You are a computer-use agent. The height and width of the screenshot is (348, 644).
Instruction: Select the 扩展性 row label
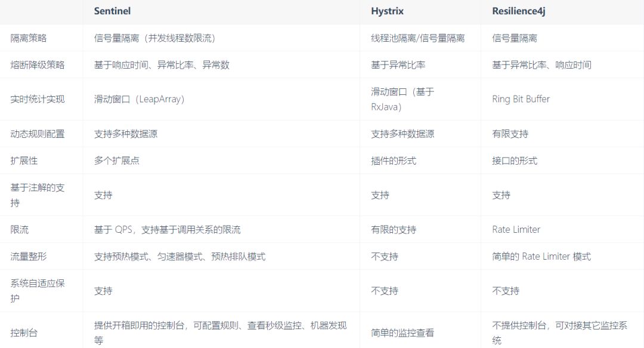24,161
